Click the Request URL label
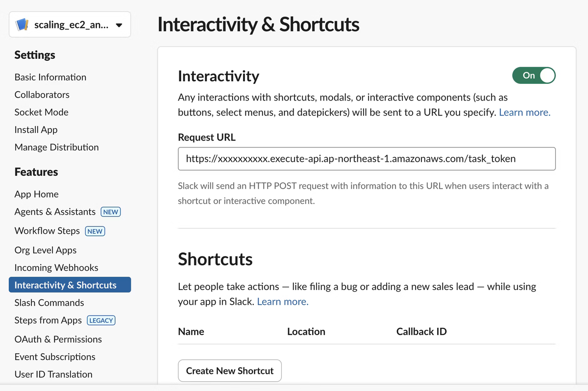The image size is (588, 391). [x=207, y=138]
